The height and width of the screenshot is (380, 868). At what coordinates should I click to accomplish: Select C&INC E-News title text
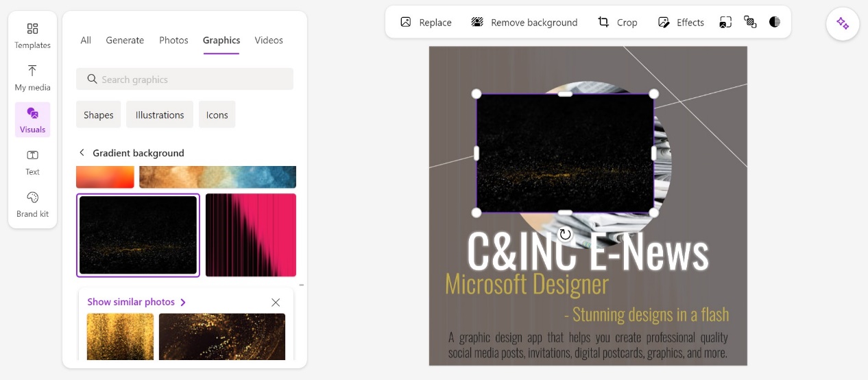[588, 251]
